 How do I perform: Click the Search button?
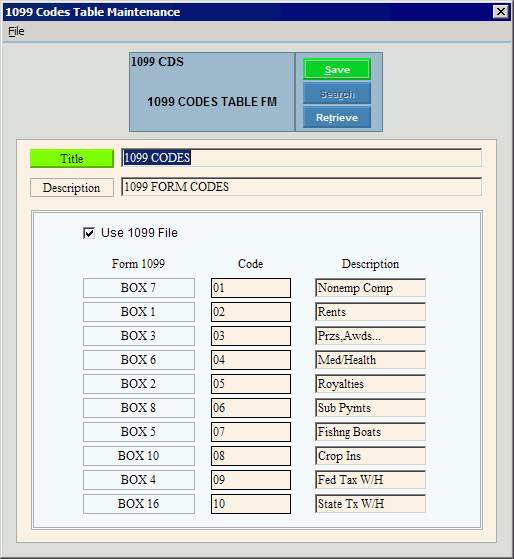coord(337,94)
